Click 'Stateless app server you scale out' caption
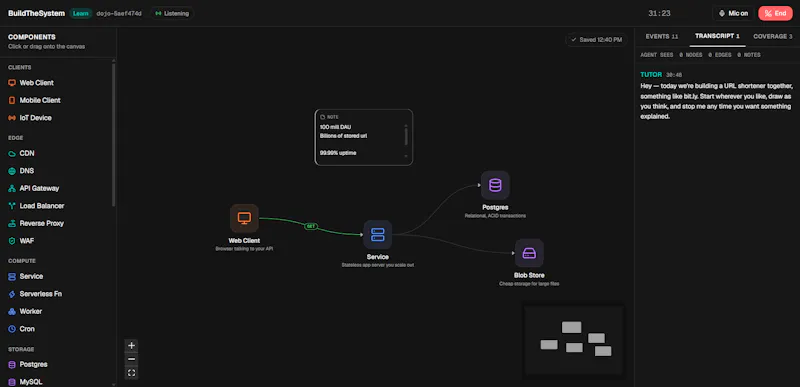Screen dimensions: 800x387 (x=378, y=265)
